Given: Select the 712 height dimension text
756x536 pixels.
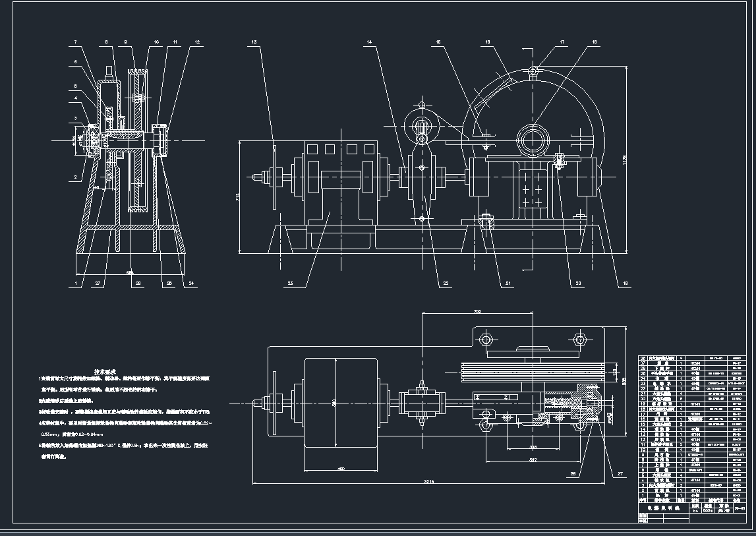Looking at the screenshot, I should [238, 196].
